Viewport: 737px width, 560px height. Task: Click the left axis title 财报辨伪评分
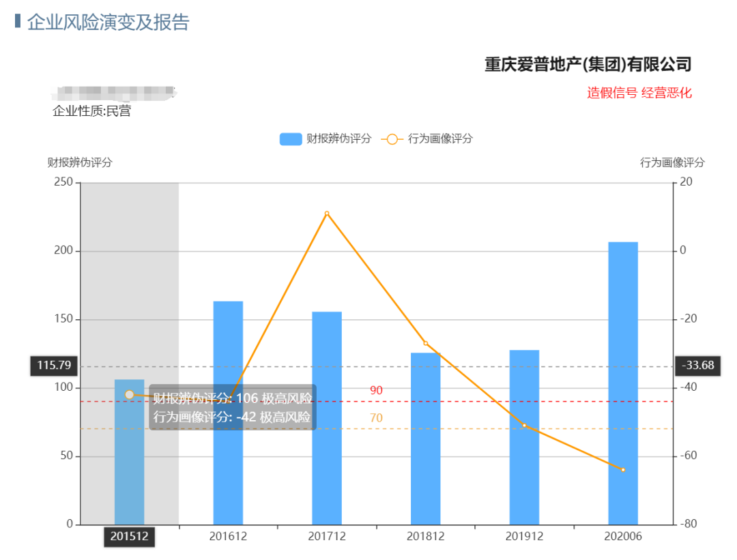click(80, 162)
